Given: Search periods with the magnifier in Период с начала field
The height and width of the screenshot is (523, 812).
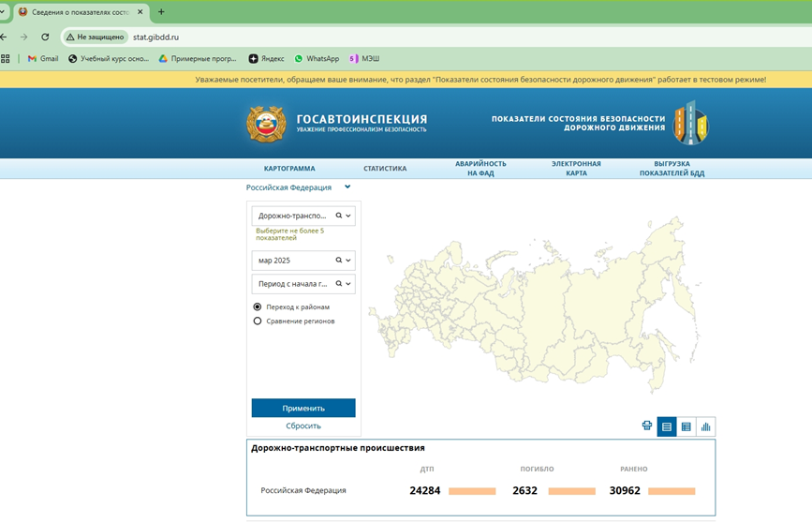Looking at the screenshot, I should click(339, 284).
